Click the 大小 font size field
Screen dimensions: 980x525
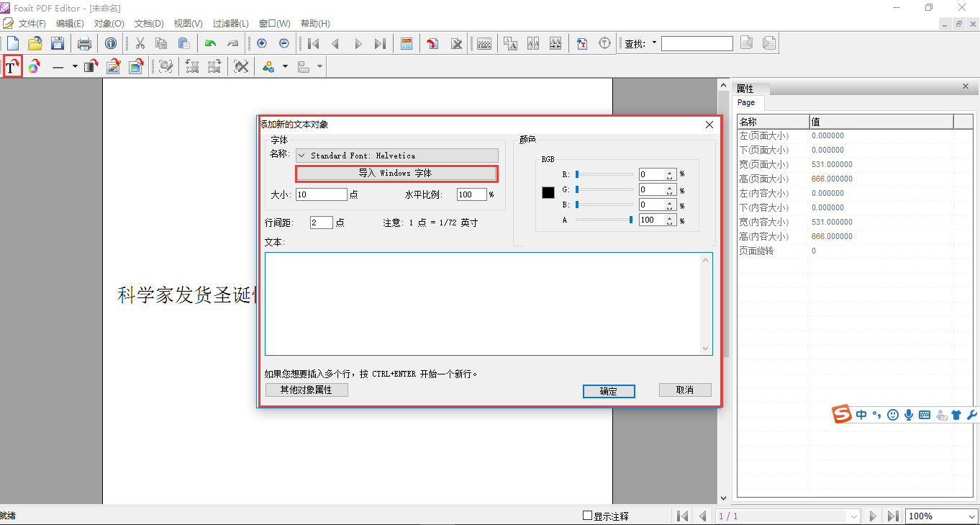point(322,194)
